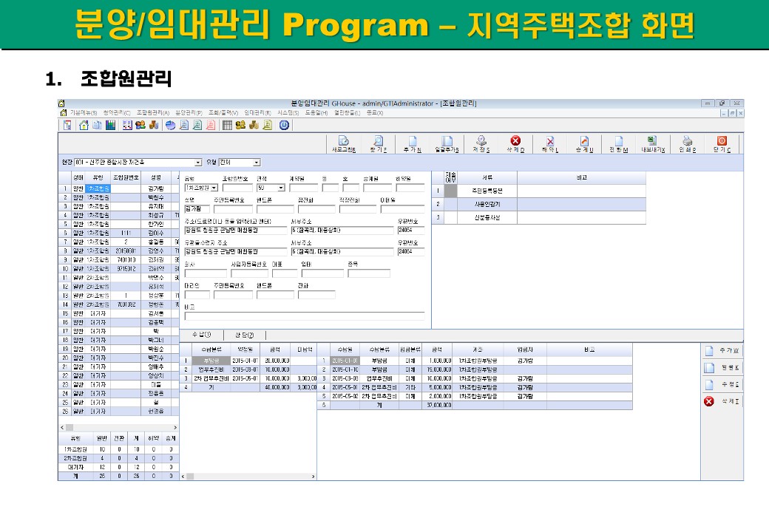The width and height of the screenshot is (769, 532).
Task: Click 닫기 C close toolbar button
Action: 722,145
